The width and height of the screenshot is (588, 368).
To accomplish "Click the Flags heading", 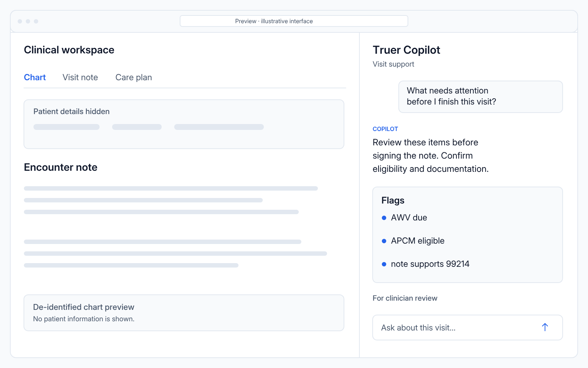I will [393, 200].
